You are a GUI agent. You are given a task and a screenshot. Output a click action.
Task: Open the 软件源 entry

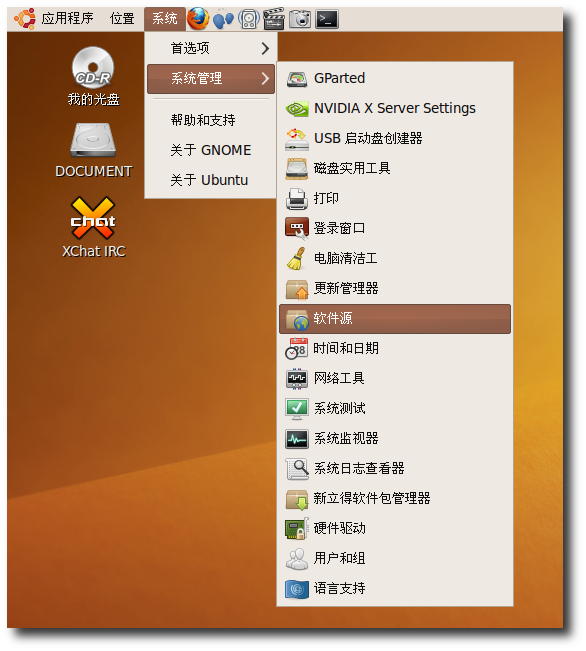tap(395, 319)
